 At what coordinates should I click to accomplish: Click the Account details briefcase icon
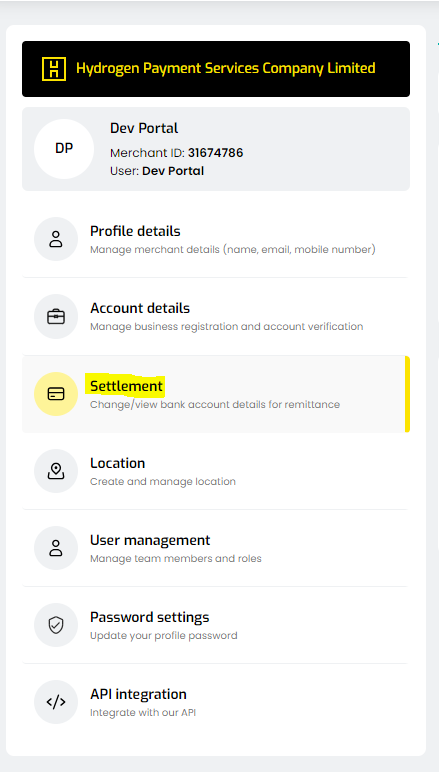[56, 317]
